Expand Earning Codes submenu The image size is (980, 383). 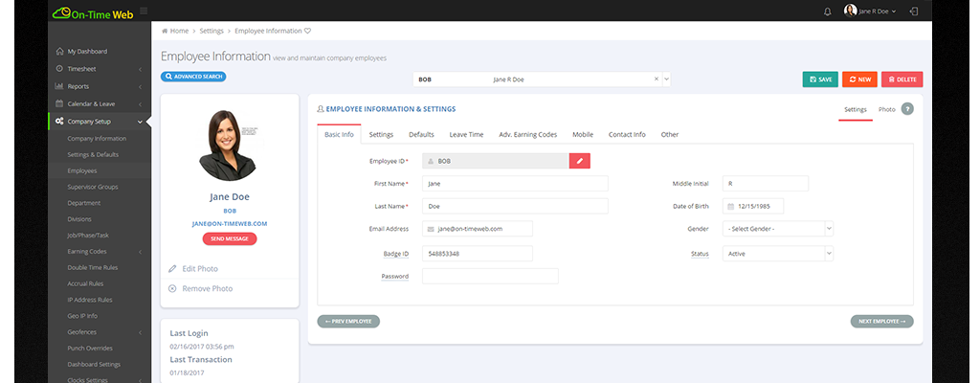pyautogui.click(x=100, y=252)
